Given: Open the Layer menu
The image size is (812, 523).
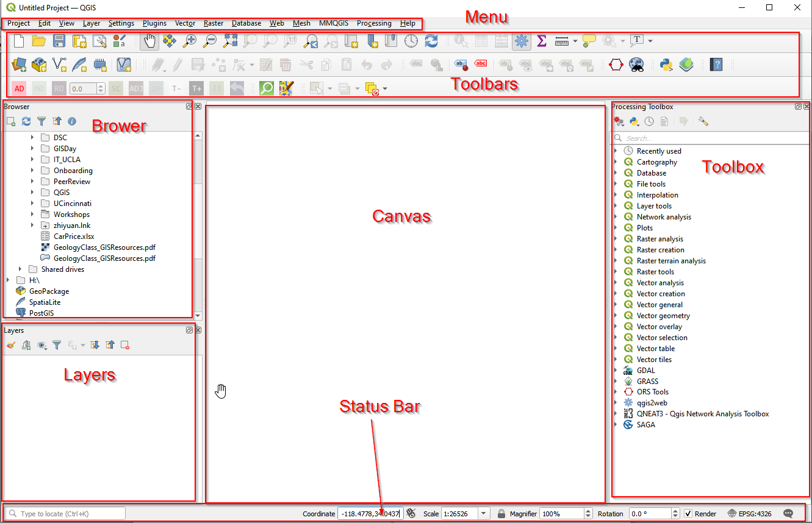Looking at the screenshot, I should coord(92,23).
